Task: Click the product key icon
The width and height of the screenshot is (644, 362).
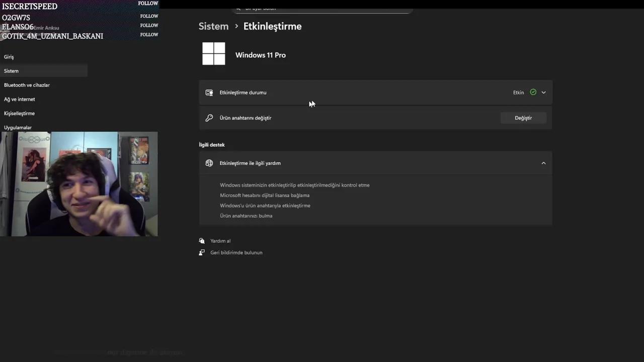Action: pos(209,118)
